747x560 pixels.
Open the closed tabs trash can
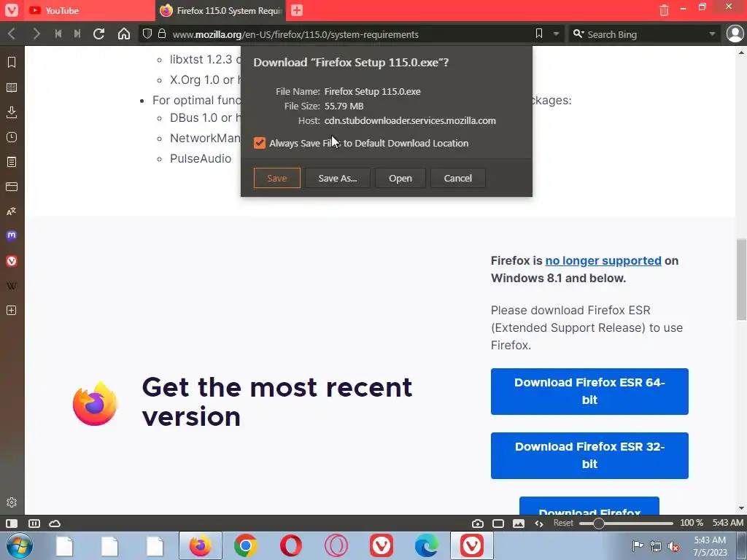(664, 10)
